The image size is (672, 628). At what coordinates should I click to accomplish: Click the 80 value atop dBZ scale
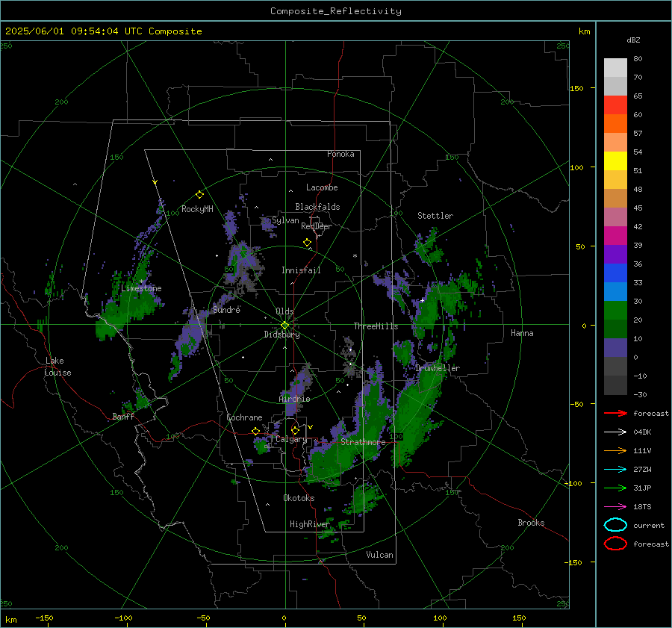(x=638, y=59)
